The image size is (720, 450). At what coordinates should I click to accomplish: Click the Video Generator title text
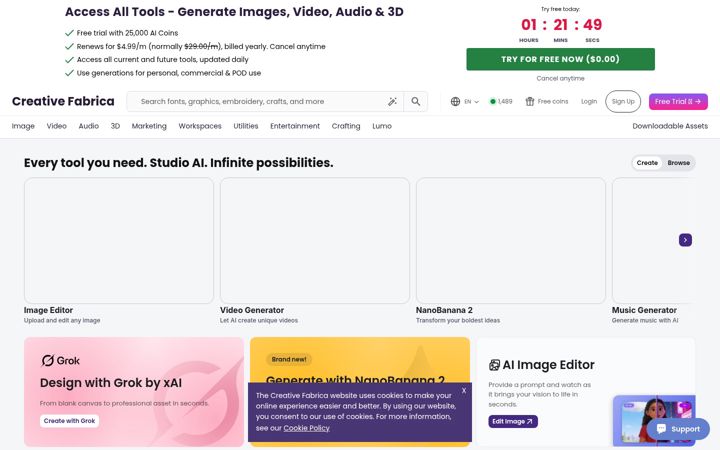click(x=252, y=310)
